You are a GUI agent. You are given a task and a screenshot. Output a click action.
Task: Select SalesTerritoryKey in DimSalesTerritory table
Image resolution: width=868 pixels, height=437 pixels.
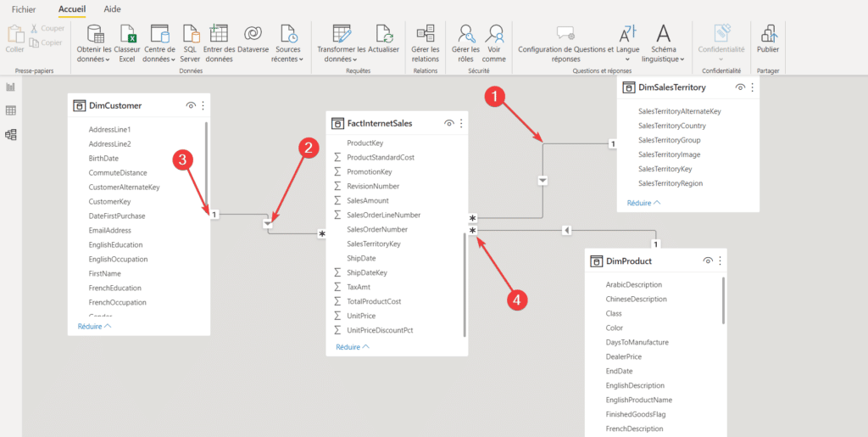pyautogui.click(x=665, y=168)
